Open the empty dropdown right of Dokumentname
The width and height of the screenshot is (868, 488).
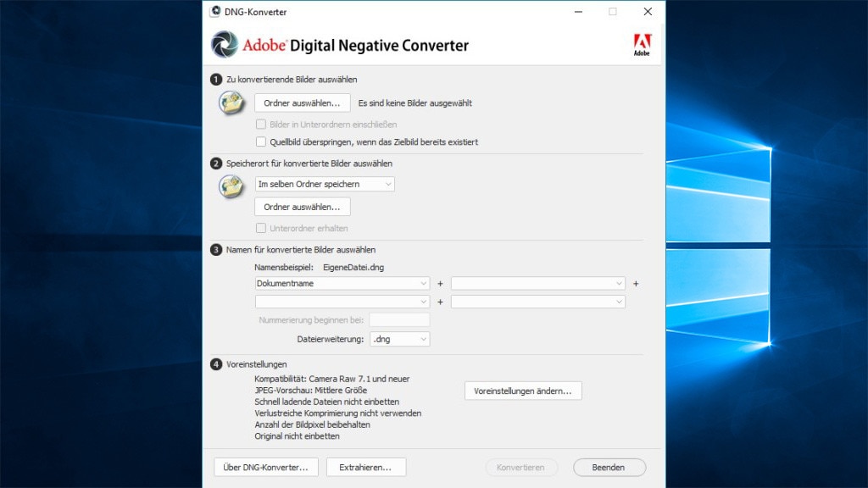click(538, 283)
